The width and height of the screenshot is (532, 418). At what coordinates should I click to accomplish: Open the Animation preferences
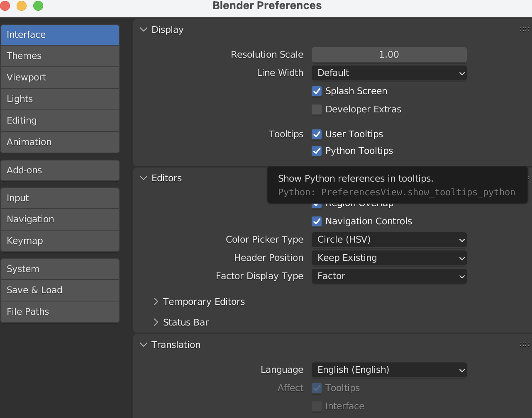60,142
